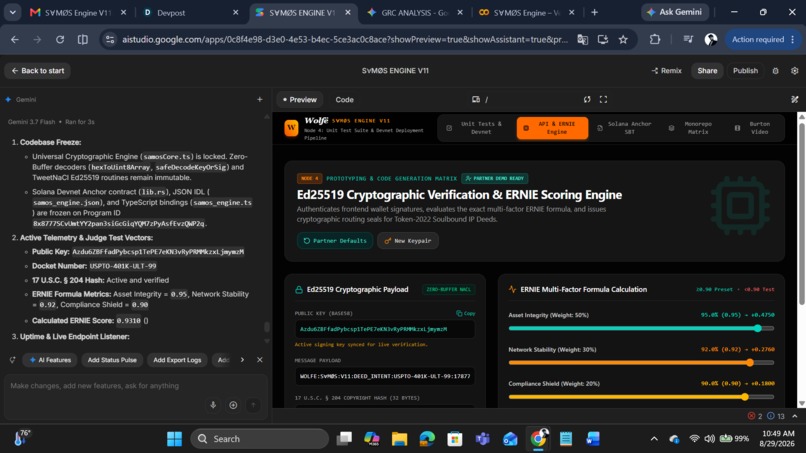Click the add attachment plus circle
Viewport: 806px width, 453px height.
[233, 405]
